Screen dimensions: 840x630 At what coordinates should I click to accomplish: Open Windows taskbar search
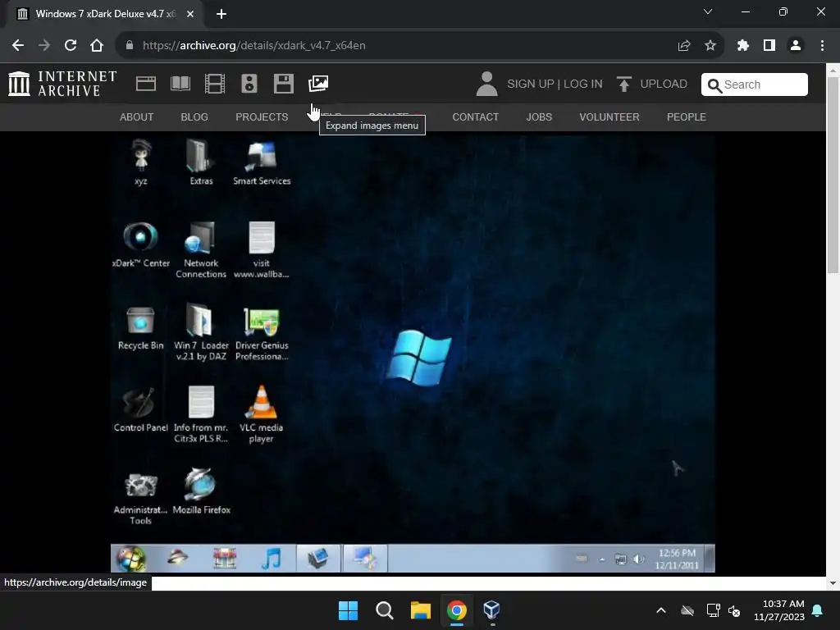[384, 610]
